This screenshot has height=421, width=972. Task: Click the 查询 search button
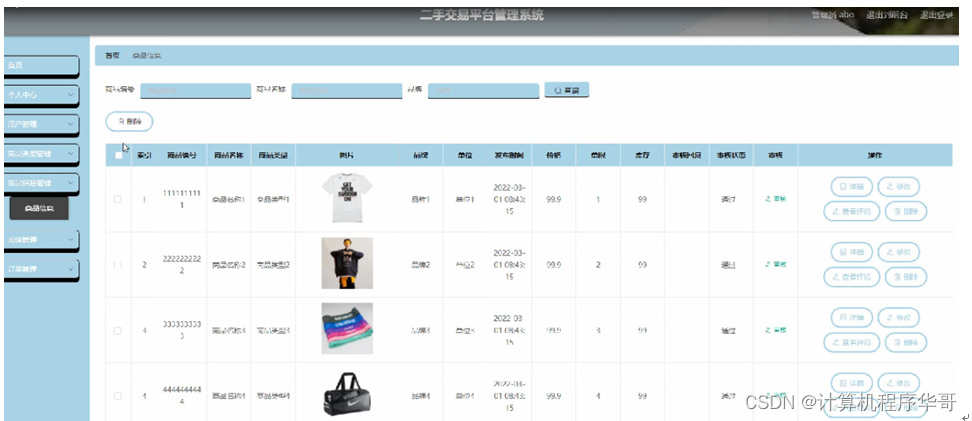click(567, 90)
